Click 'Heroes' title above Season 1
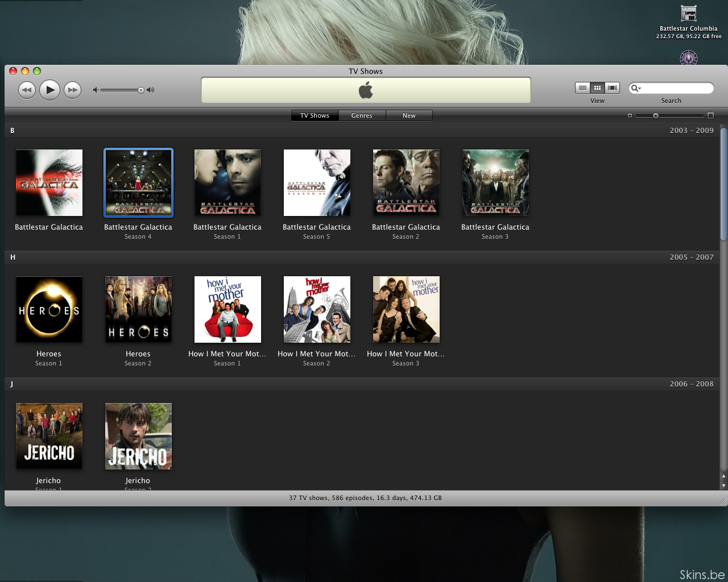This screenshot has height=582, width=728. [49, 354]
